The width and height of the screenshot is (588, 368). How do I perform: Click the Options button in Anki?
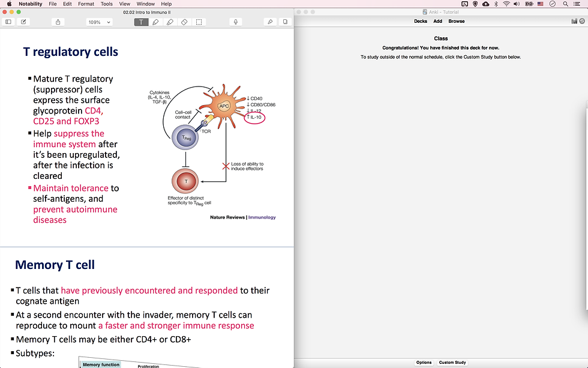tap(424, 363)
